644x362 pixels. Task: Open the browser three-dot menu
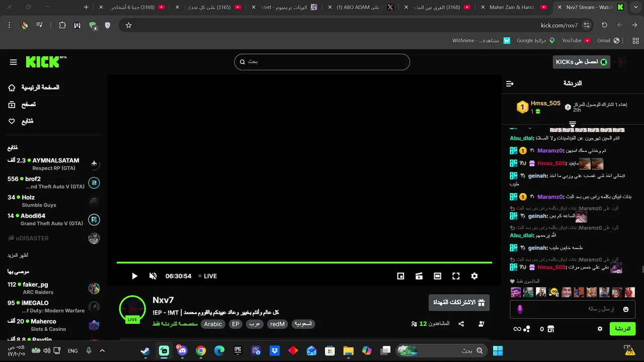pos(9,25)
